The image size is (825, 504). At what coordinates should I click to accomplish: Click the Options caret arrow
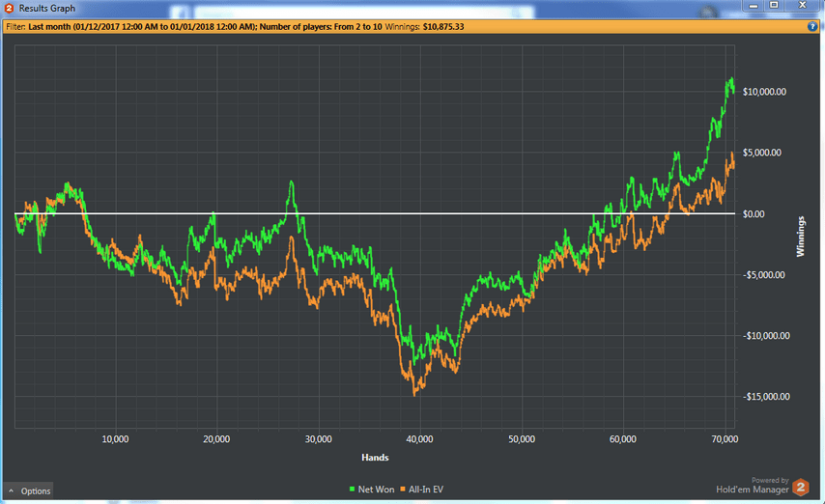(x=11, y=490)
